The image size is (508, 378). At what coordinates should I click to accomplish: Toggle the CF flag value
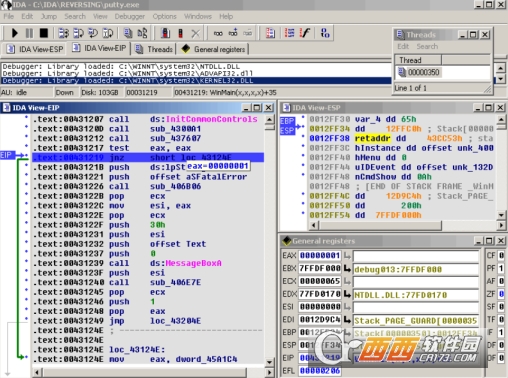tap(501, 256)
